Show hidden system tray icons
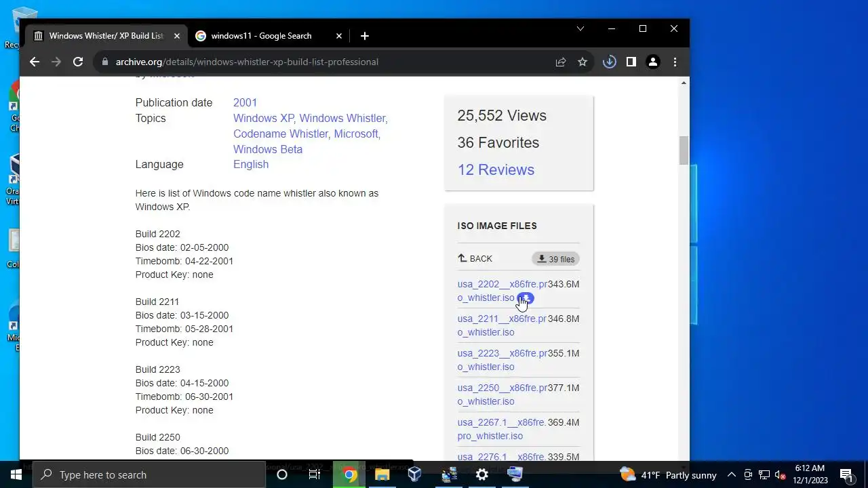The height and width of the screenshot is (488, 868). point(732,475)
